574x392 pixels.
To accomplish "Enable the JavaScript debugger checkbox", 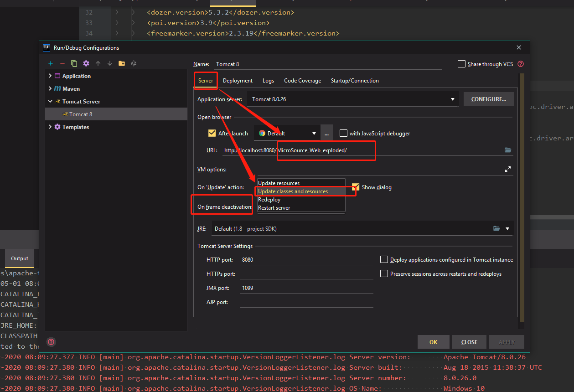I will [x=344, y=133].
